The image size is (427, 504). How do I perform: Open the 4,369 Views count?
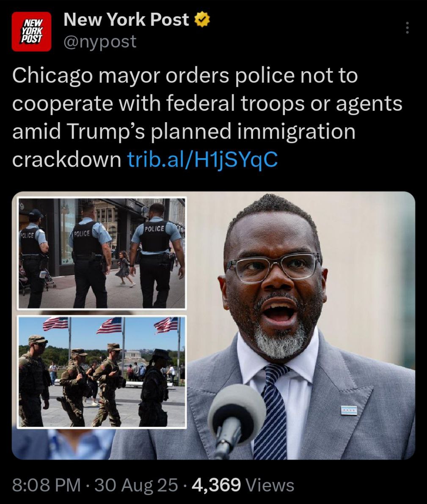point(243,485)
